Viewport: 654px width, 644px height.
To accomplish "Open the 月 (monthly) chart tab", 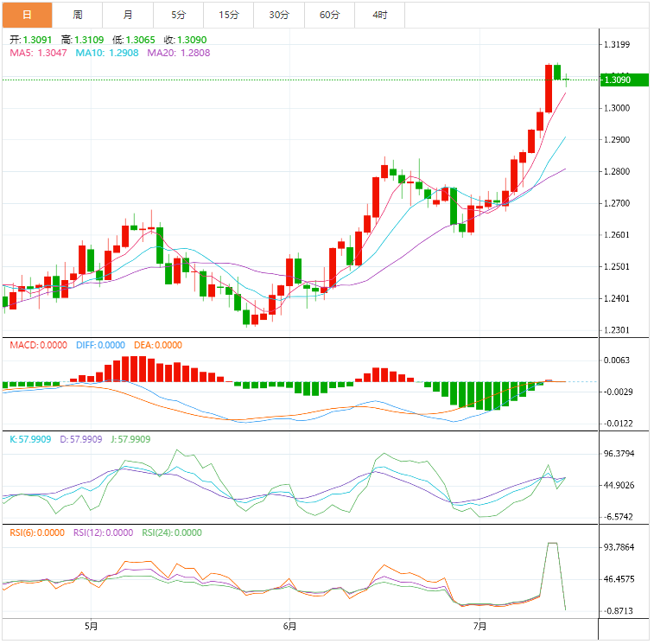I will pos(128,15).
